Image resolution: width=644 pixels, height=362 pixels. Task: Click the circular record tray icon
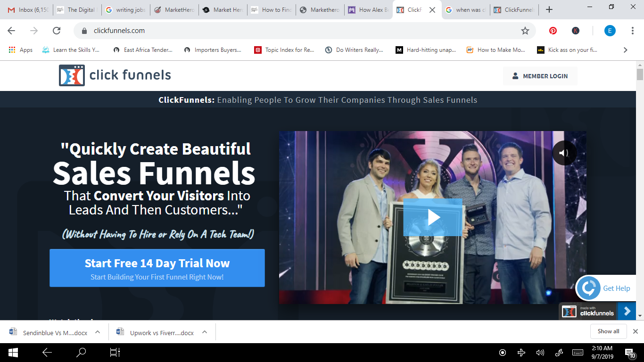(x=503, y=353)
